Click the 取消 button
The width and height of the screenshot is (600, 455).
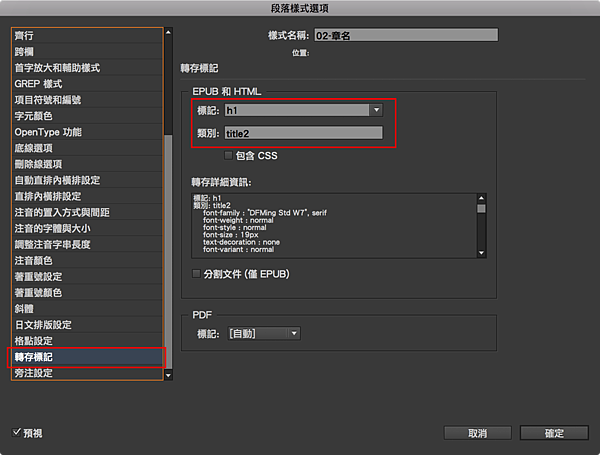pos(477,433)
